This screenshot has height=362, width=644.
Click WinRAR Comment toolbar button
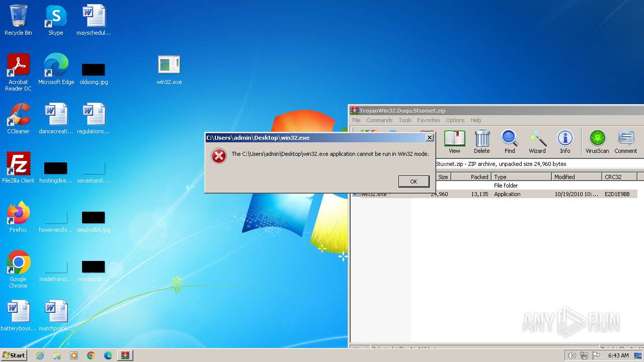coord(625,142)
